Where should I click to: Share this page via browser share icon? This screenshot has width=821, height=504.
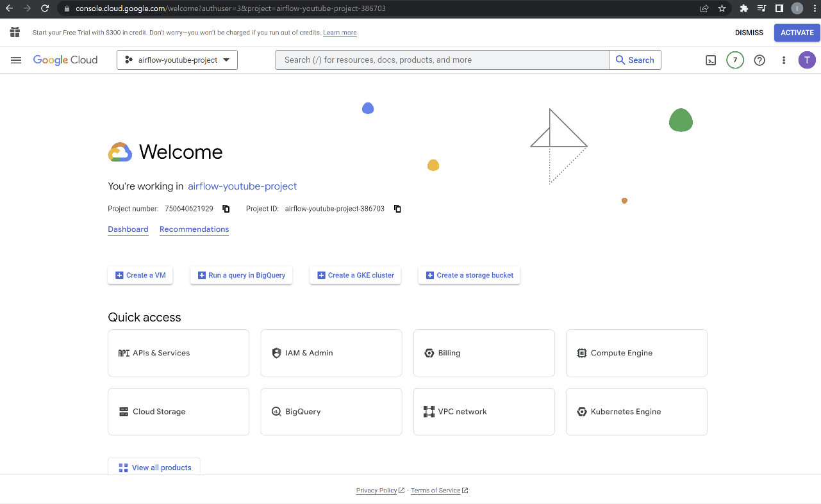click(704, 8)
